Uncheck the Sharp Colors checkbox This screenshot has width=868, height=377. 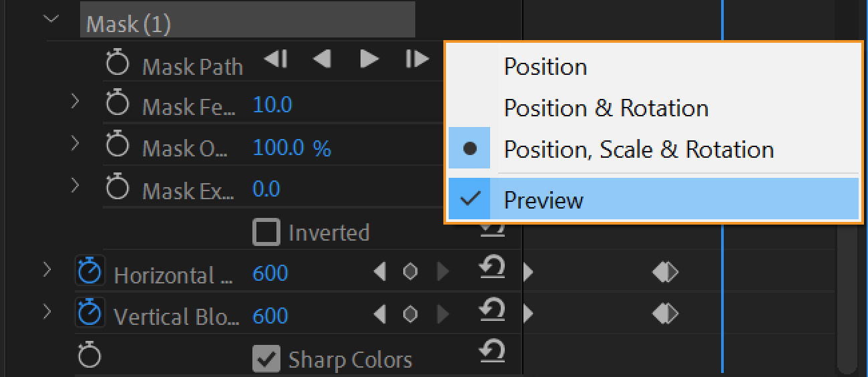coord(266,360)
